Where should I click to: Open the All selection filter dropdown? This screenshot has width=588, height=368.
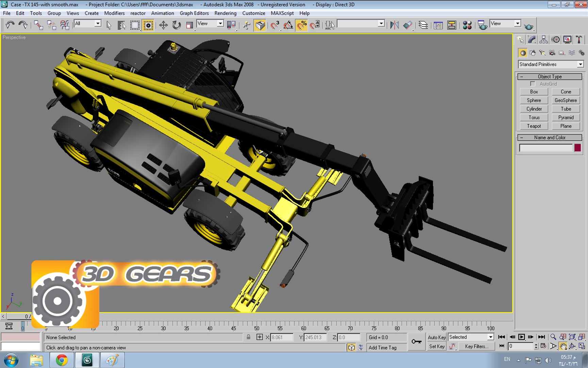(x=88, y=24)
